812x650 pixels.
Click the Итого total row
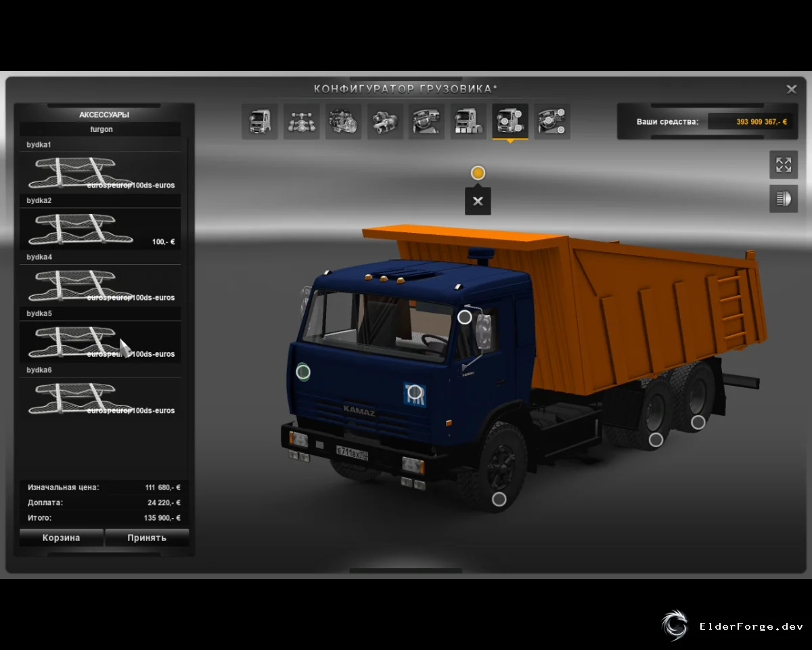click(x=104, y=518)
